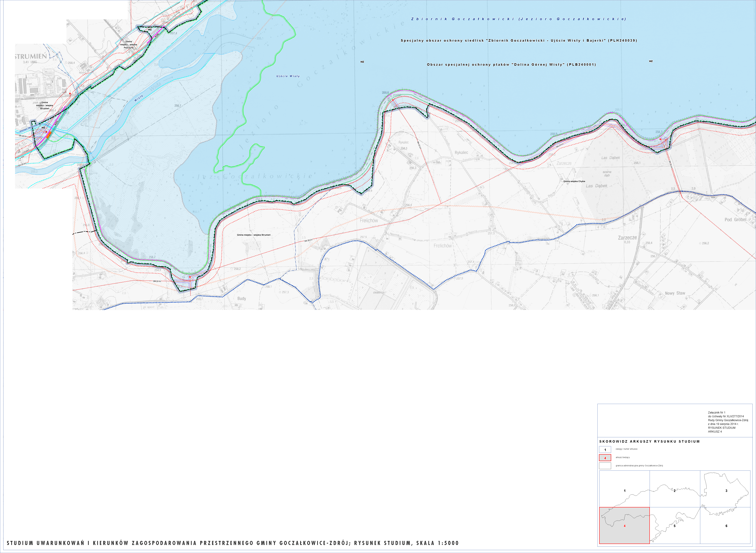Click the 'SKOROWIDZ ARKUSZY RYSUNKU STUDIUM' heading

click(650, 441)
